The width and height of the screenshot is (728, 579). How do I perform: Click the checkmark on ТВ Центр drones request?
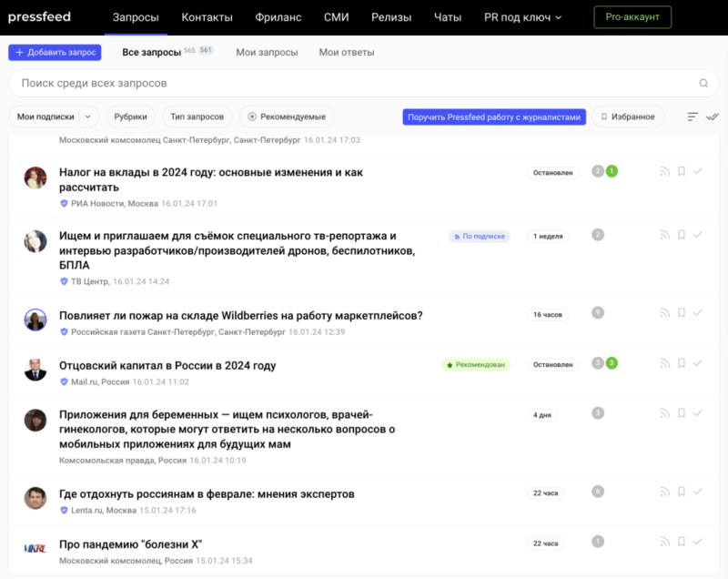point(697,236)
